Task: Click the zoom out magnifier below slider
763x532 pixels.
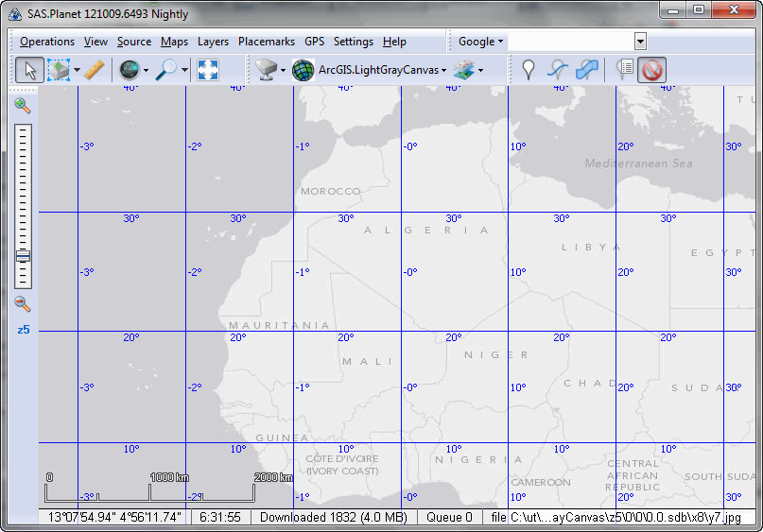Action: [23, 303]
